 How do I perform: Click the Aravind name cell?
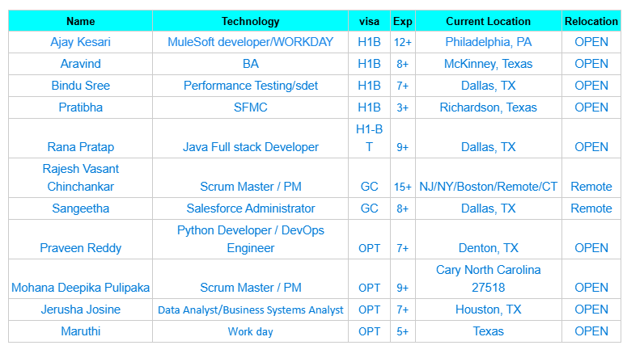(80, 64)
